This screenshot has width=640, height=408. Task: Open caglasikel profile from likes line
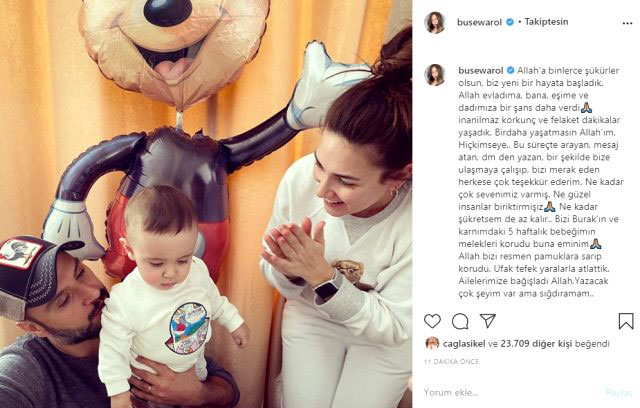click(x=464, y=344)
